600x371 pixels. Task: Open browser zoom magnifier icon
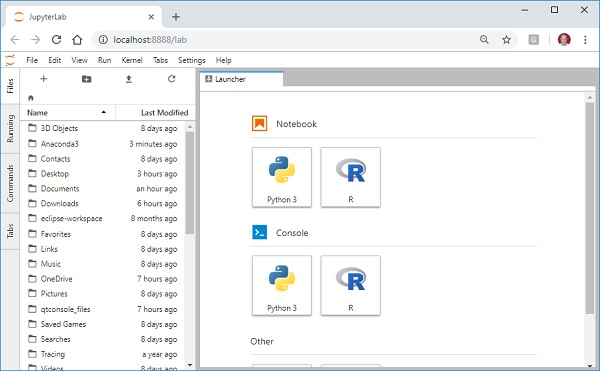coord(484,39)
